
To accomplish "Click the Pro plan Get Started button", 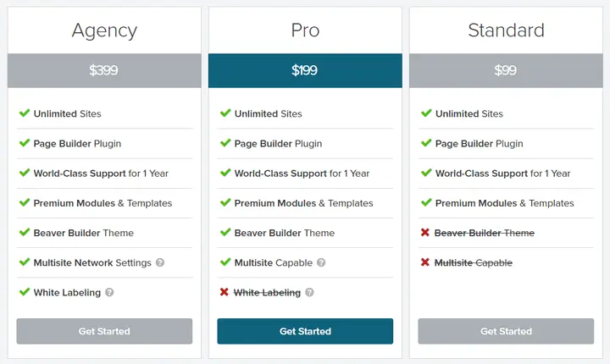I will click(305, 331).
